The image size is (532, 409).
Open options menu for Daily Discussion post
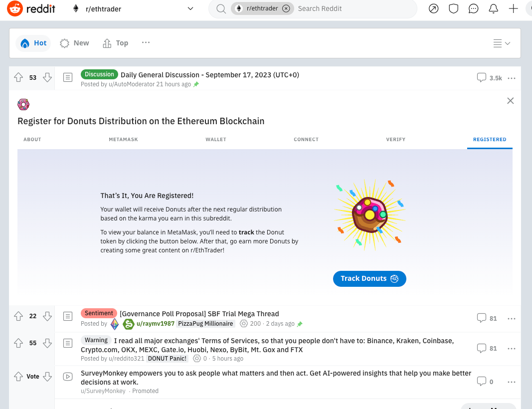point(511,78)
